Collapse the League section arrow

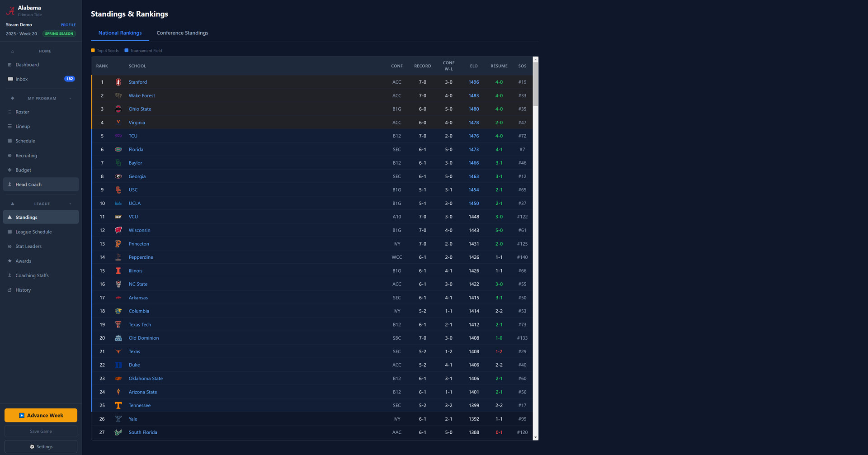point(70,204)
